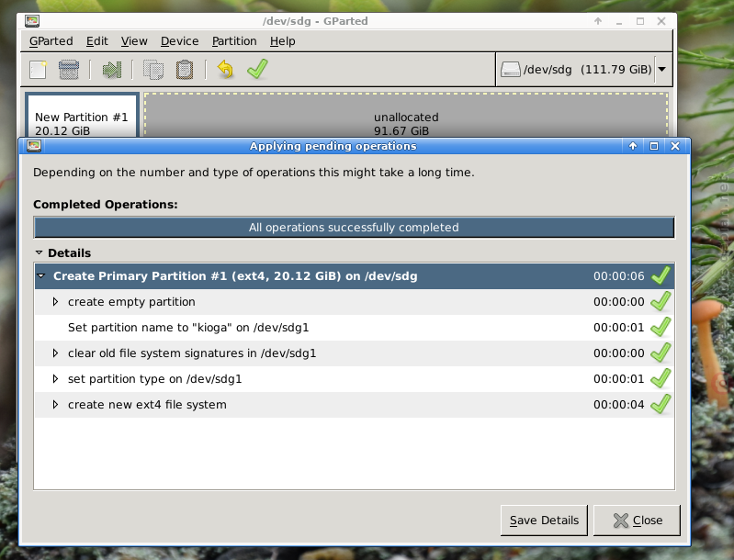Maximize the Applying pending operations dialog

tap(654, 146)
